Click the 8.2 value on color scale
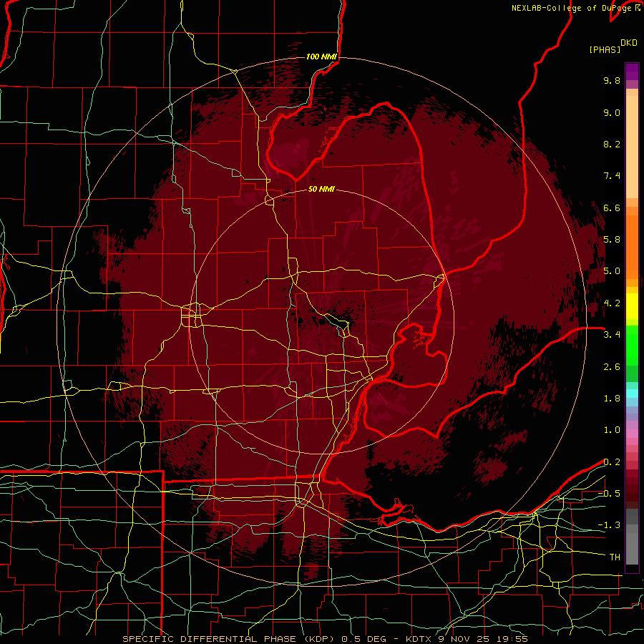 pos(612,144)
